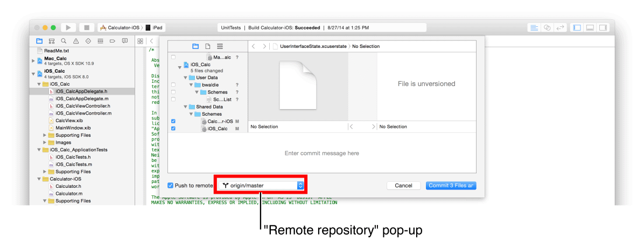This screenshot has width=644, height=247.
Task: Select iOS_CalcViewController.h file
Action: (83, 106)
